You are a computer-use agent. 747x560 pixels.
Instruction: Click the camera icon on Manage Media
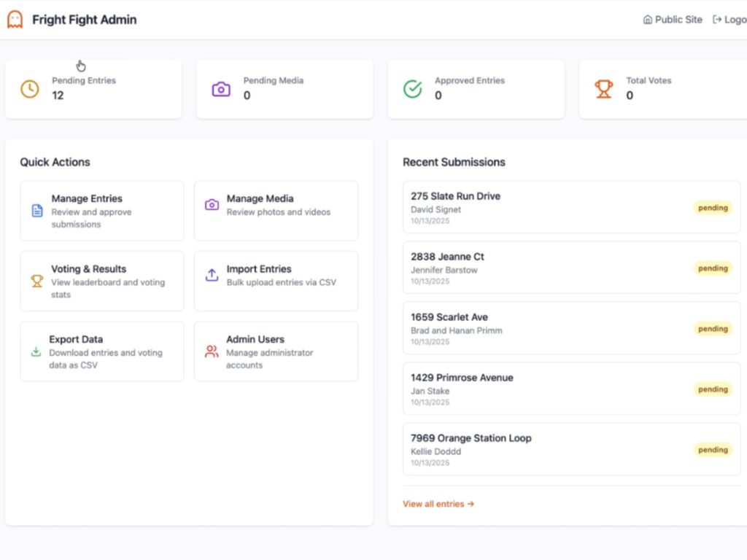click(212, 205)
